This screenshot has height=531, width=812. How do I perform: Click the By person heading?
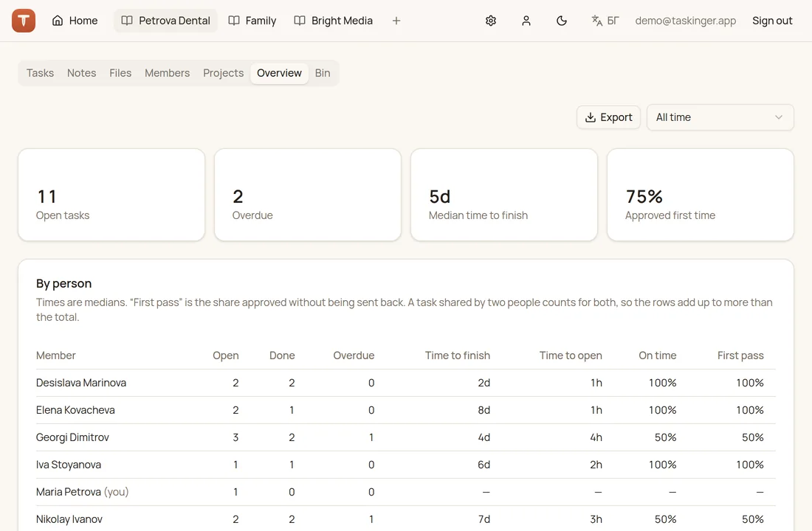tap(63, 284)
